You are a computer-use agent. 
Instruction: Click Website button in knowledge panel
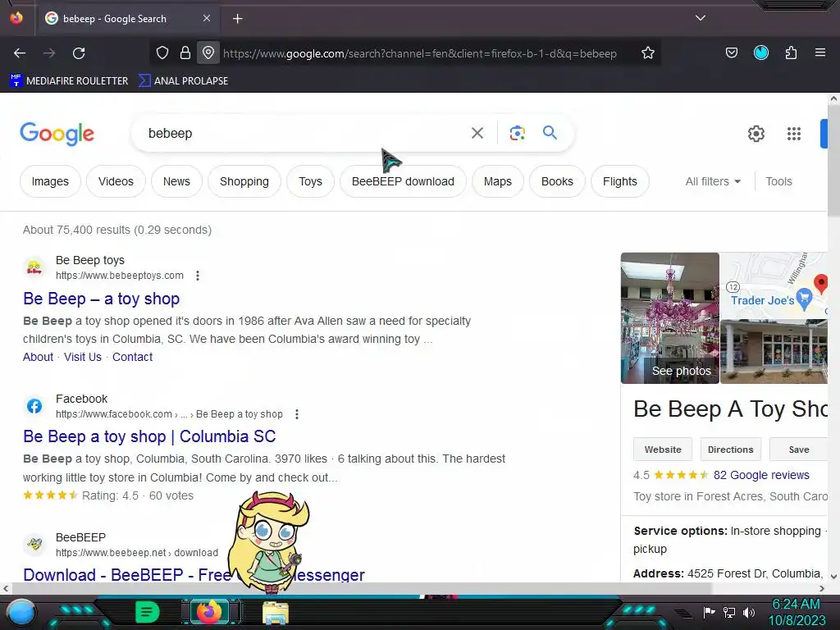663,450
